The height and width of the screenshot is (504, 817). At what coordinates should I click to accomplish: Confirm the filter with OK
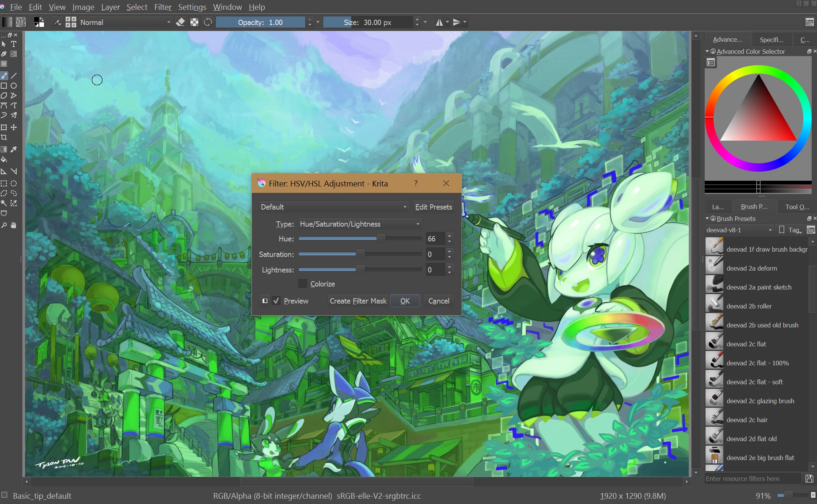pos(405,301)
